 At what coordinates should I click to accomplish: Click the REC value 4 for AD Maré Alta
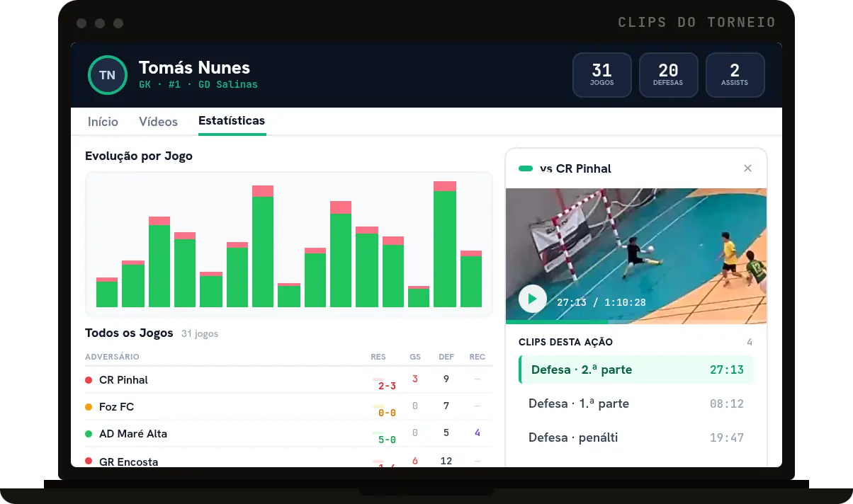478,433
